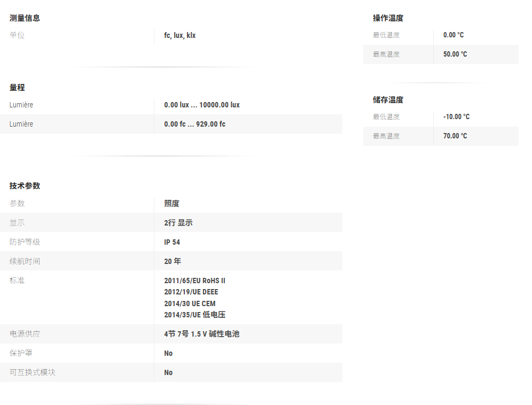
Task: Select the storage 最低温度 value -10.00 °C
Action: pyautogui.click(x=456, y=117)
